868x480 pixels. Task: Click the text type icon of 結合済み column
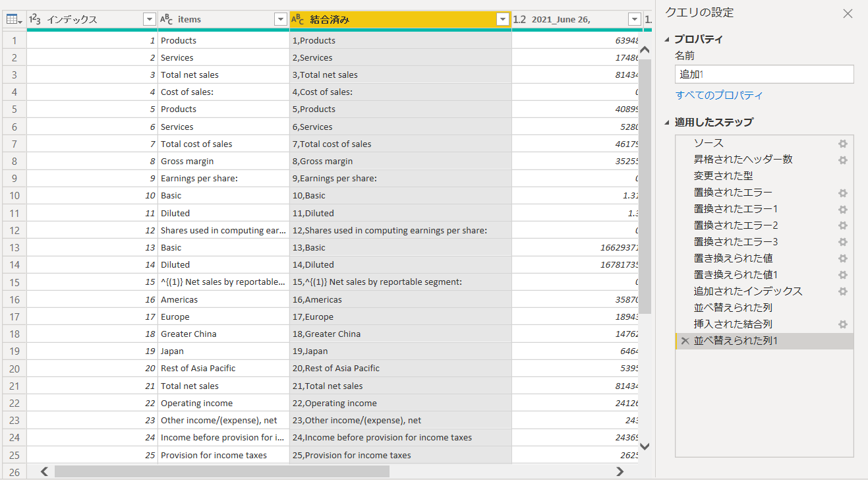pyautogui.click(x=298, y=20)
